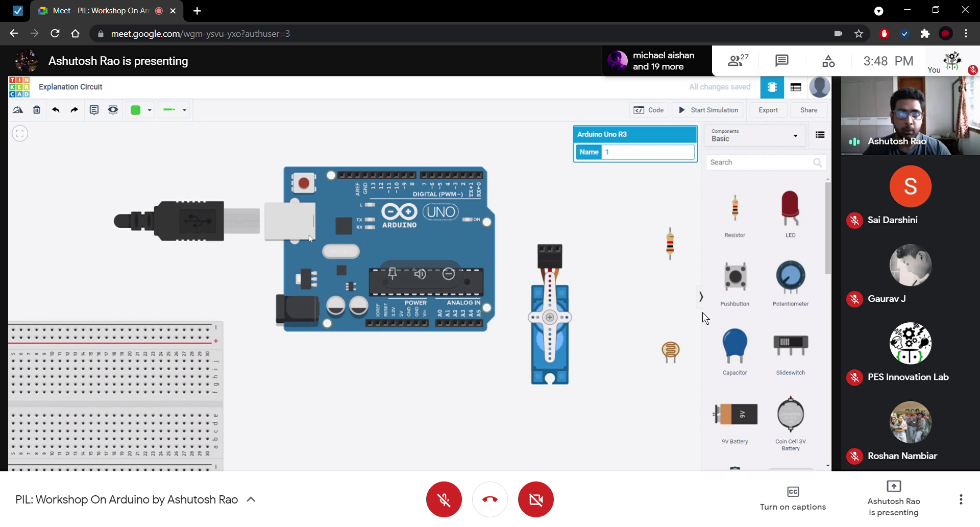Open the Meet activities shapes icon

828,61
